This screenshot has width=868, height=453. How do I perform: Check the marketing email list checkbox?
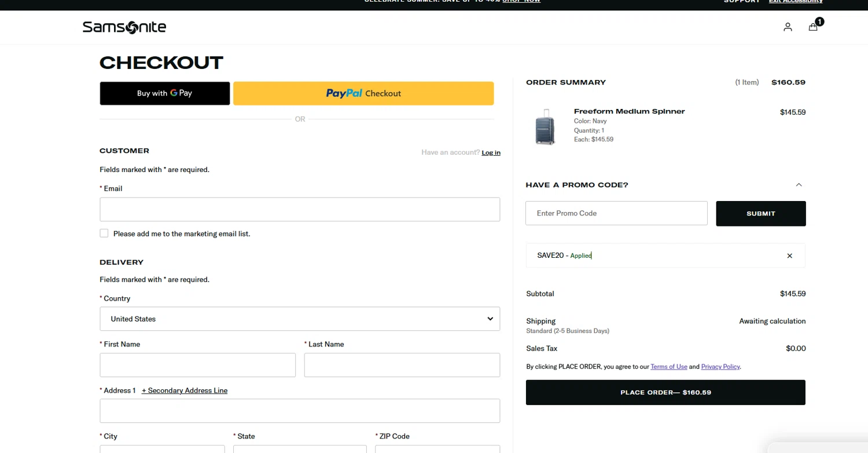(x=104, y=233)
